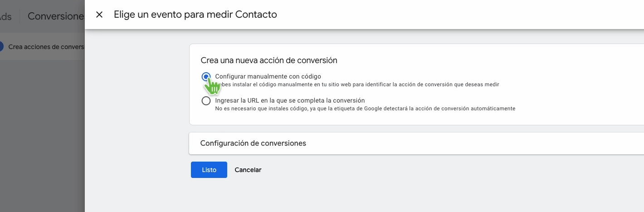The width and height of the screenshot is (644, 212).
Task: Expand the "Configuración de conversiones" section
Action: point(253,143)
